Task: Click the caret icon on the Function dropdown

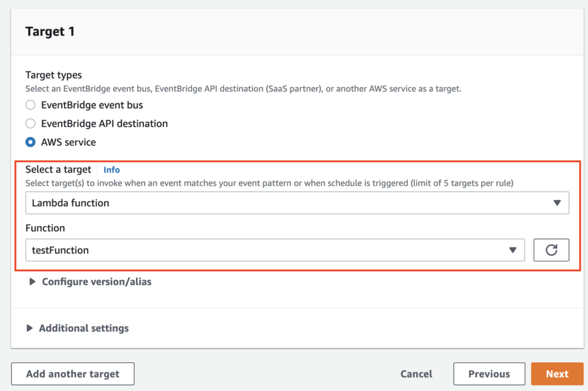Action: (x=513, y=250)
